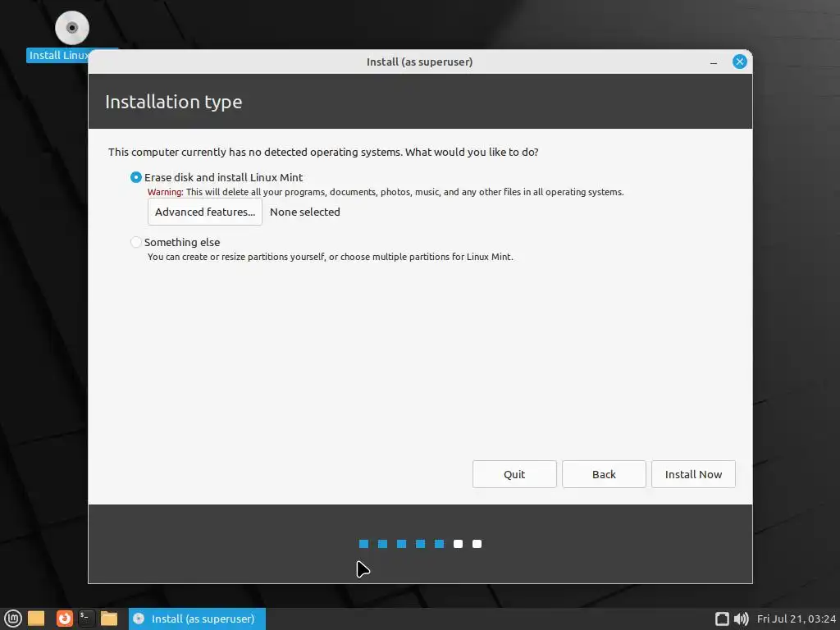The width and height of the screenshot is (840, 630).
Task: Click the network tray icon
Action: coord(722,619)
